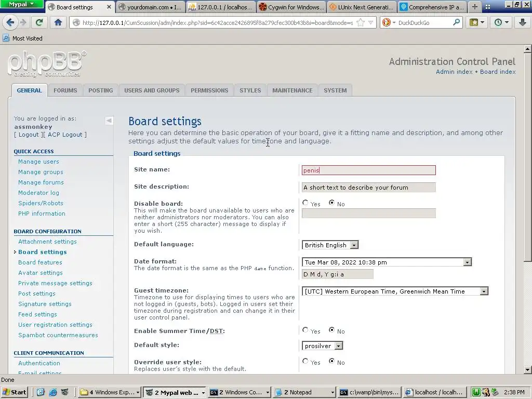Screen dimensions: 532x399
Task: Open the Board index link
Action: (x=498, y=72)
